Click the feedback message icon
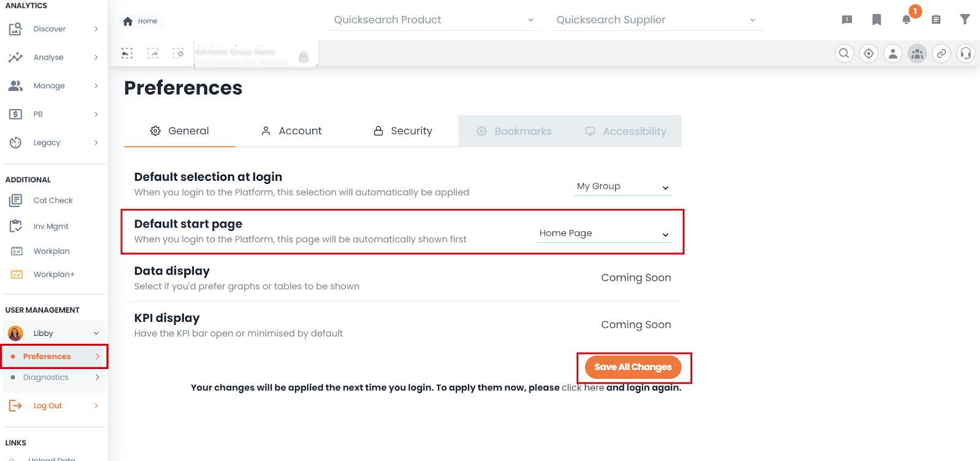 point(847,20)
